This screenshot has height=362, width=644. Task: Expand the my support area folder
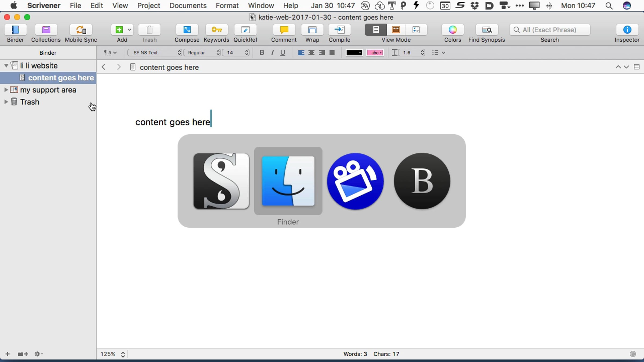click(6, 90)
